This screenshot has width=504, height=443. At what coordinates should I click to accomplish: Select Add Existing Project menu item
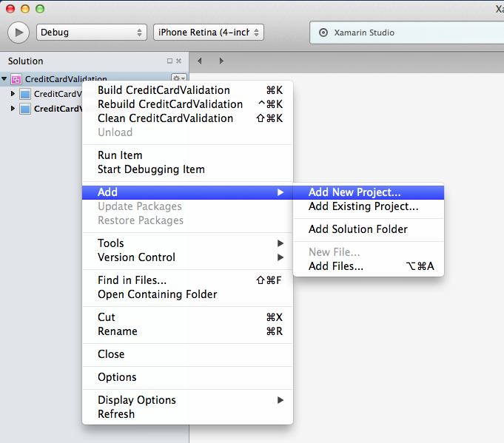pos(363,206)
